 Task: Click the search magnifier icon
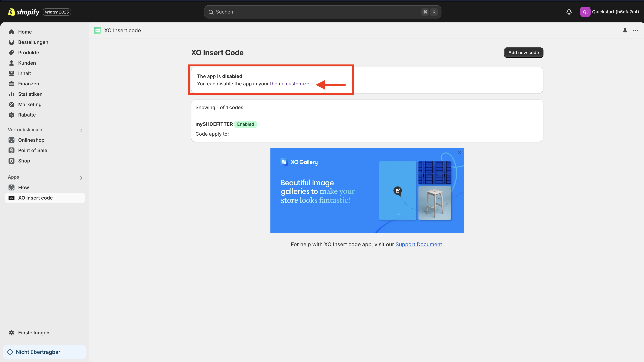coord(211,12)
